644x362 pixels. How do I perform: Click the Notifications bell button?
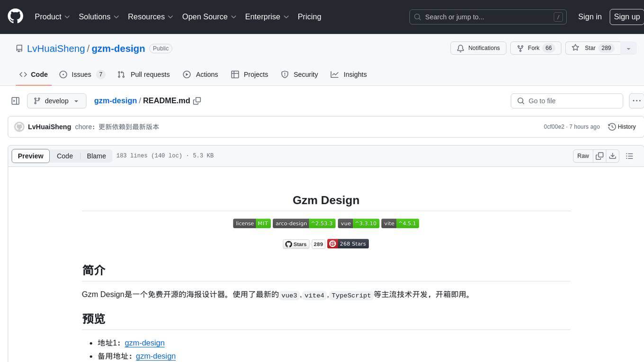click(x=478, y=48)
